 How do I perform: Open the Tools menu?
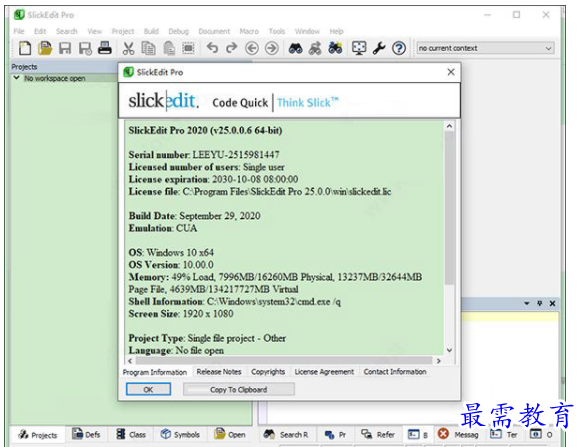[277, 31]
